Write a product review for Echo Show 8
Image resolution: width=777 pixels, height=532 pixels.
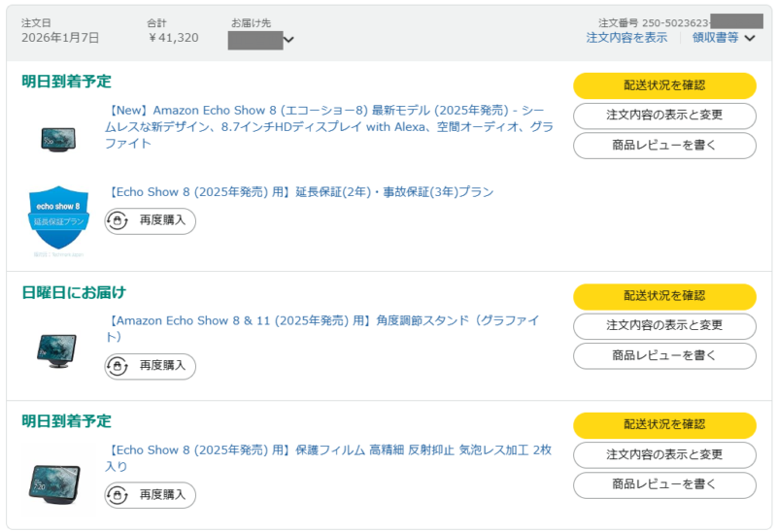click(x=664, y=146)
